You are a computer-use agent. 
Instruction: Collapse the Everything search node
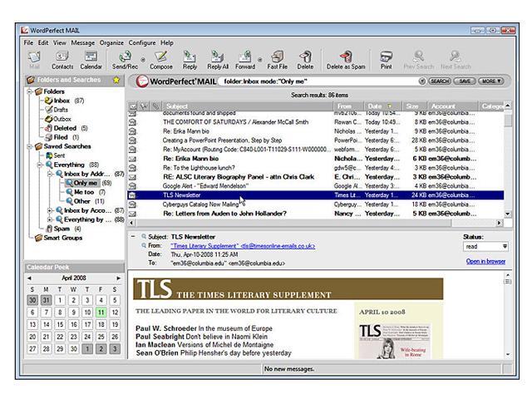point(40,165)
